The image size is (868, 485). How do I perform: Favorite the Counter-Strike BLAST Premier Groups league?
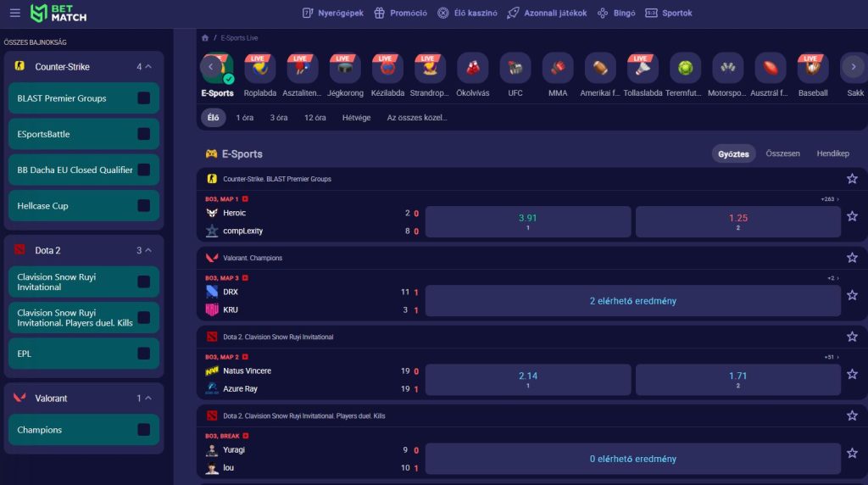click(852, 178)
